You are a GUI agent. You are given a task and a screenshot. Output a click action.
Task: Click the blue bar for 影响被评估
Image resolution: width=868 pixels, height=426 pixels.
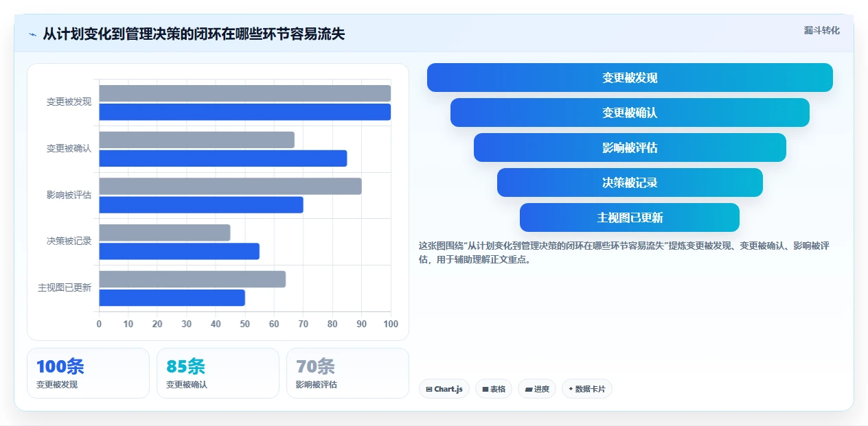tap(201, 204)
